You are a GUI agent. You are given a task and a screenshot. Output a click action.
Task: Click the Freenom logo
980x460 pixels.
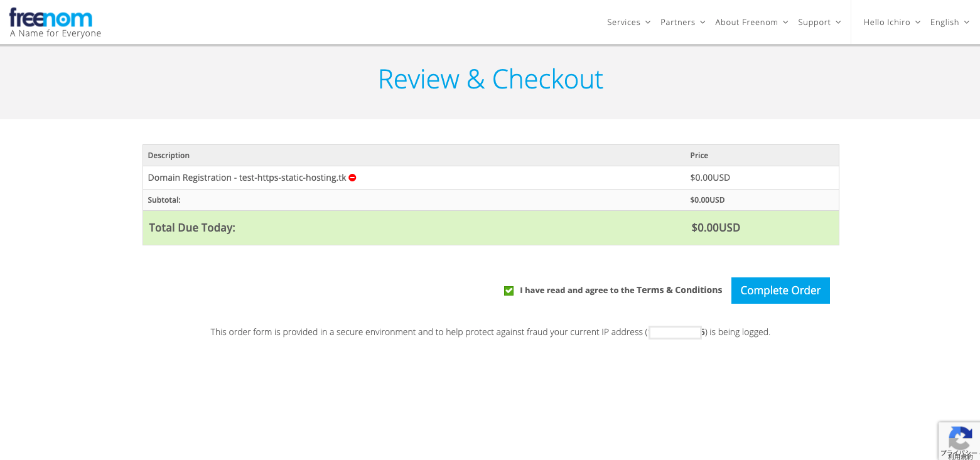point(51,18)
